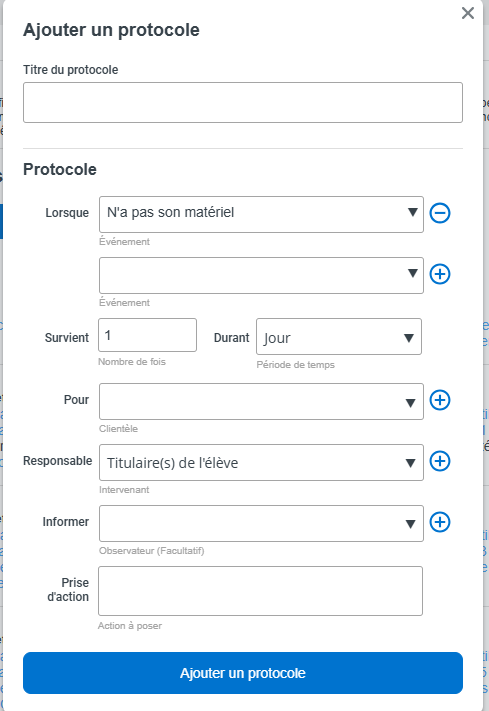Viewport: 489px width, 711px height.
Task: Expand the Durant "Jour" period dropdown
Action: 339,337
